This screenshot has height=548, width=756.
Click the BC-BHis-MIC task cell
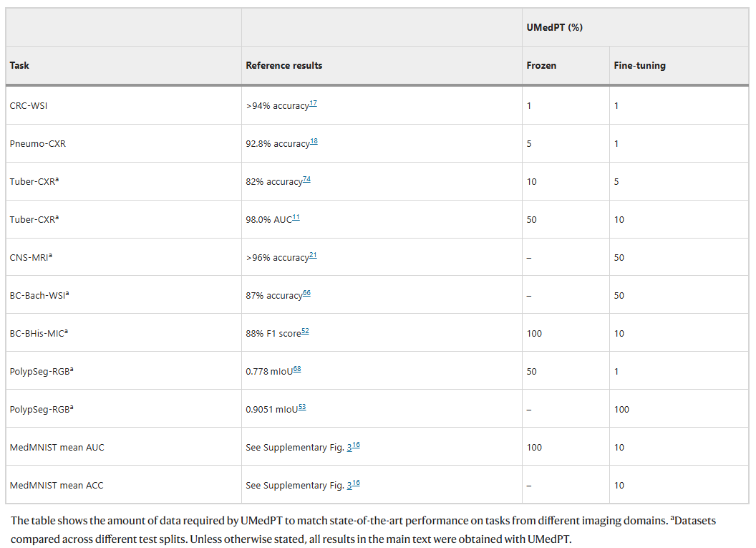42,333
